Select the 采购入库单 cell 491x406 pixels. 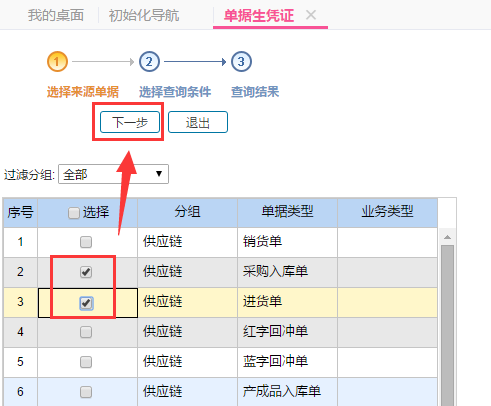pos(287,272)
